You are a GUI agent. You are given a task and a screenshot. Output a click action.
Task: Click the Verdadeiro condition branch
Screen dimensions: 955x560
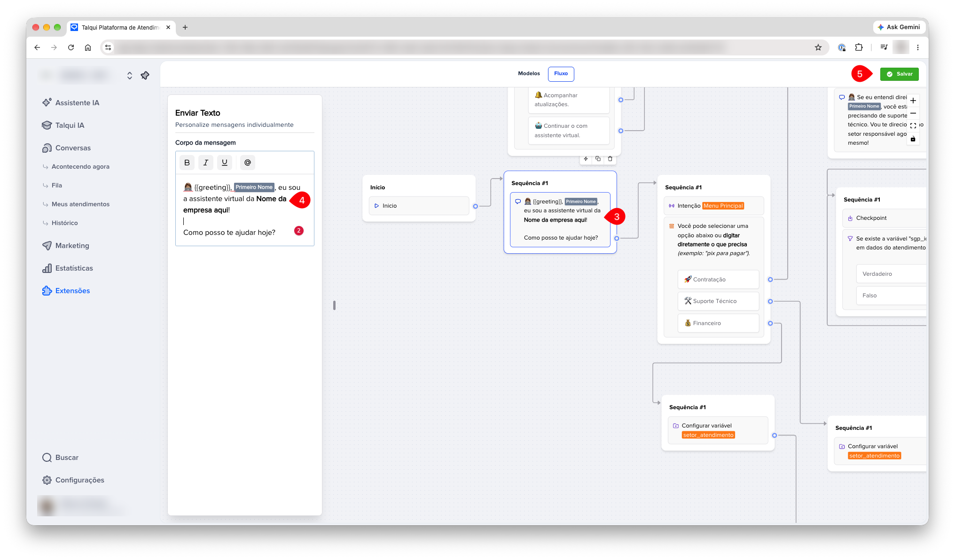point(891,274)
